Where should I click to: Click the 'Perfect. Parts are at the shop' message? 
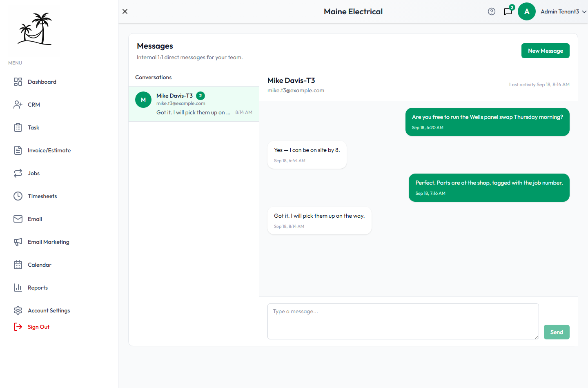click(489, 187)
